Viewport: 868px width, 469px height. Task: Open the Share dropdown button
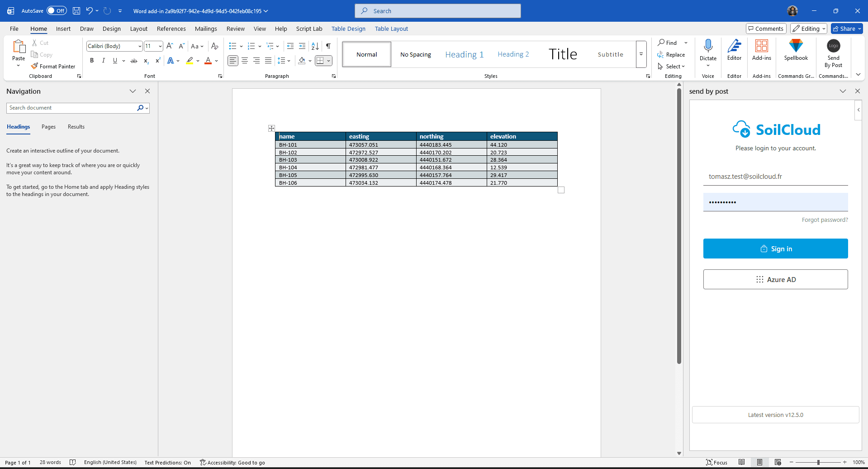pos(847,29)
